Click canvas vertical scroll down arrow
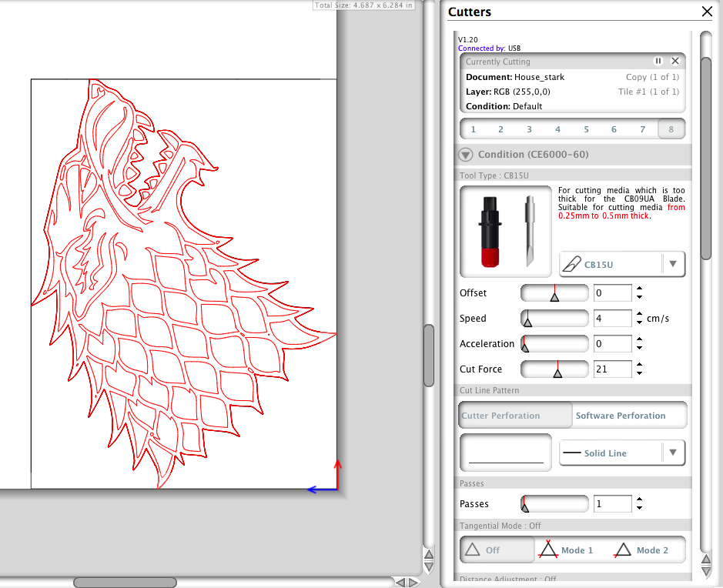Screen dimensions: 723x588 [x=429, y=566]
